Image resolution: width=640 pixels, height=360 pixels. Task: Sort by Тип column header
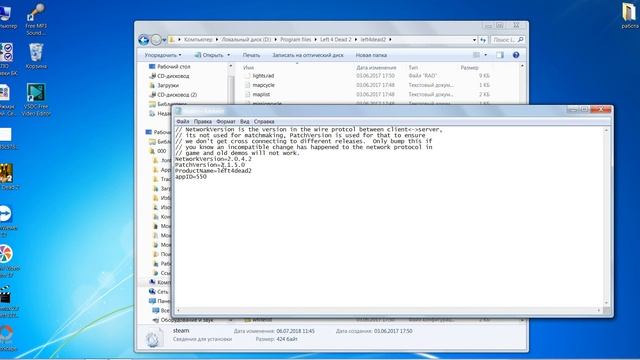coord(413,67)
